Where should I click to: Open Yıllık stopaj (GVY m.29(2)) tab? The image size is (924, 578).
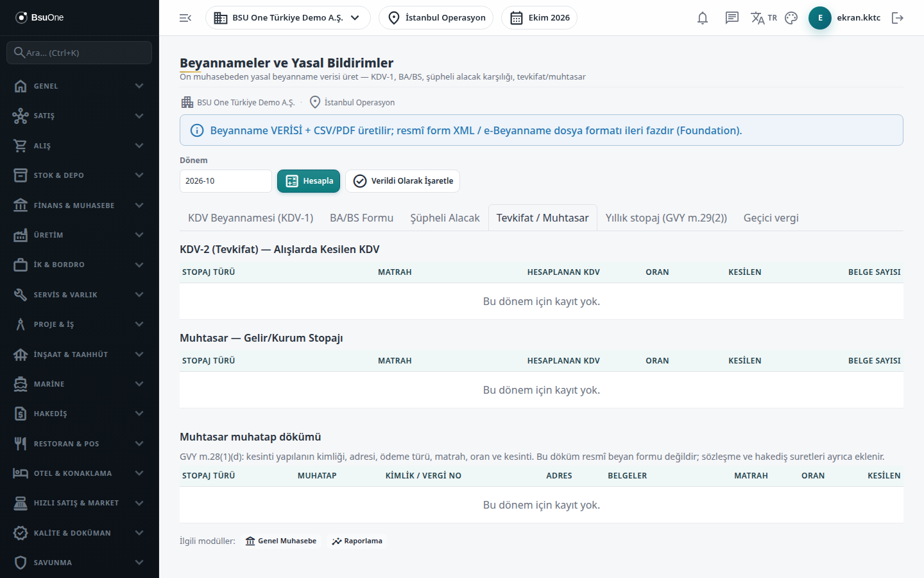(666, 218)
